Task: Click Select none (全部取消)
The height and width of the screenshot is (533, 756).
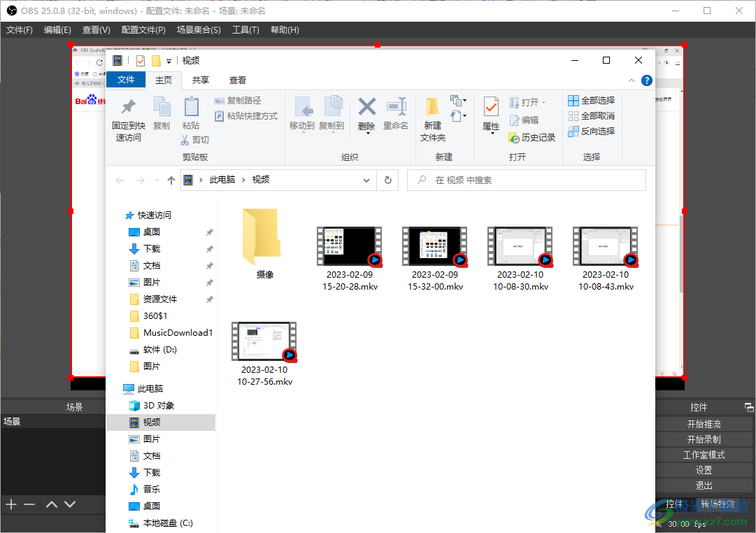Action: click(x=592, y=116)
